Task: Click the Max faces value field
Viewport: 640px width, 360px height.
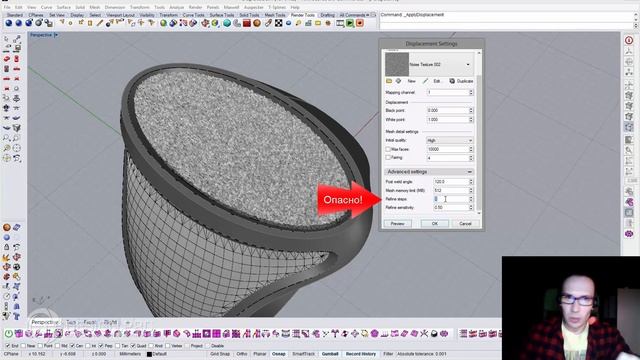Action: click(x=447, y=149)
